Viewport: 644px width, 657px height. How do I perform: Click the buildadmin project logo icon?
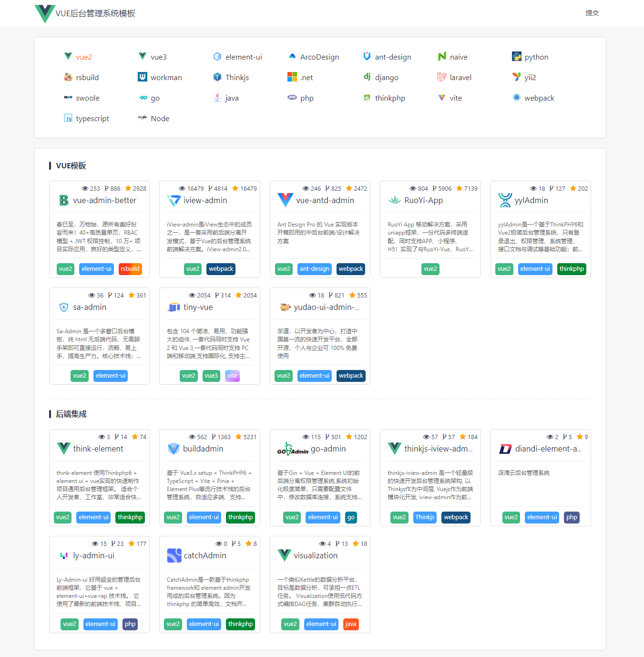click(x=174, y=449)
